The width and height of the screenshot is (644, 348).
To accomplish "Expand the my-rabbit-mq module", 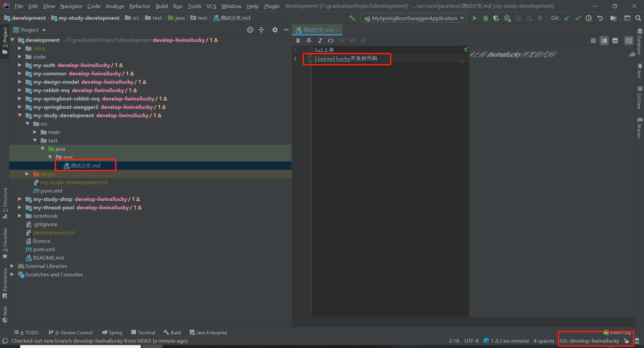I will click(x=19, y=90).
